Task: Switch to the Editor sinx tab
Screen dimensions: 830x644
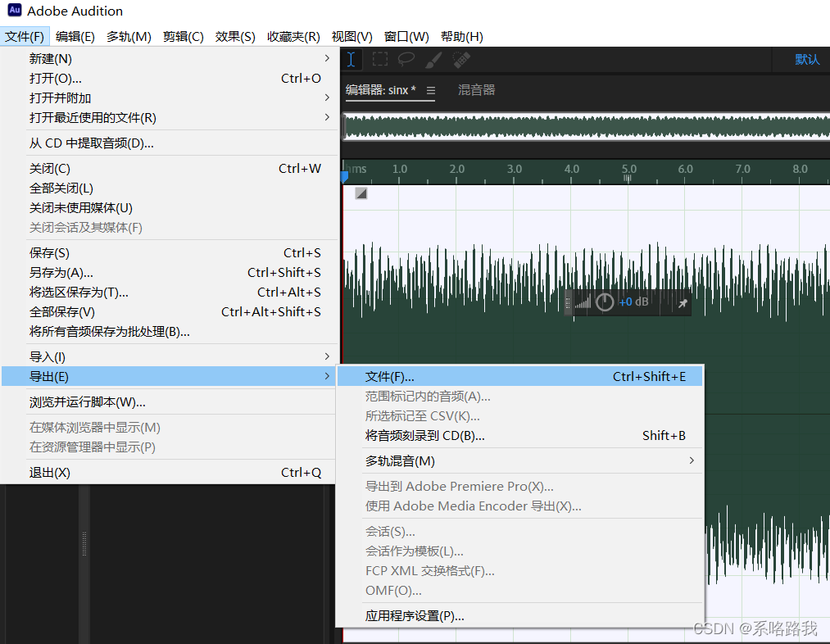Action: click(x=381, y=90)
